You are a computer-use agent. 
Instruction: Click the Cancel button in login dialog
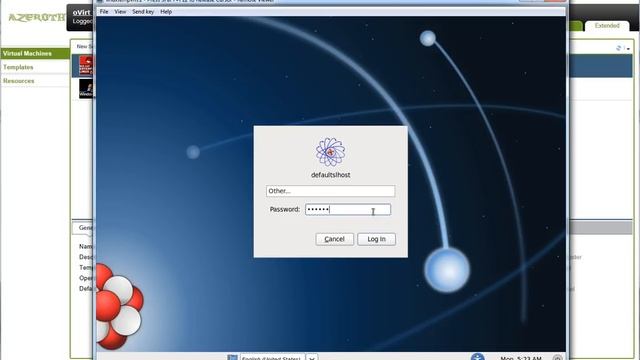pos(334,239)
